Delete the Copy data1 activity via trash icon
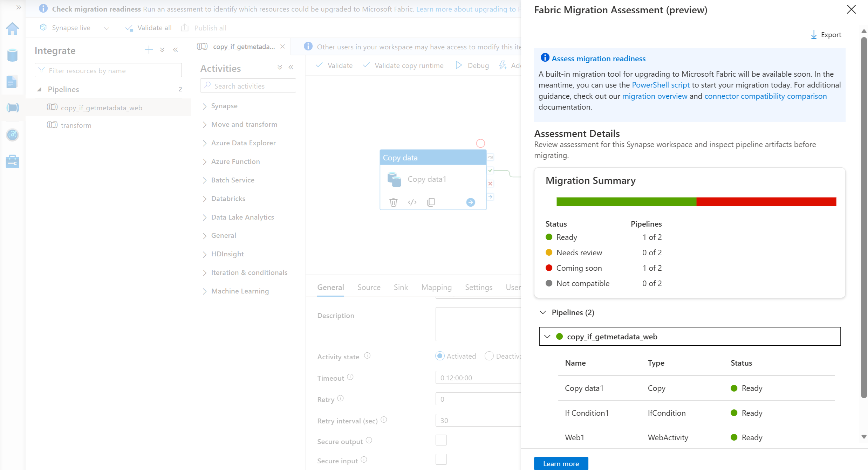This screenshot has width=868, height=470. point(393,202)
